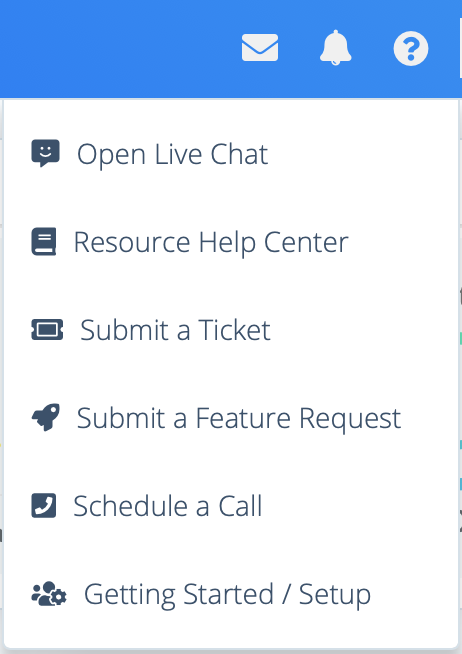Click the ticket icon beside Submit a Ticket
Image resolution: width=462 pixels, height=654 pixels.
coord(47,330)
